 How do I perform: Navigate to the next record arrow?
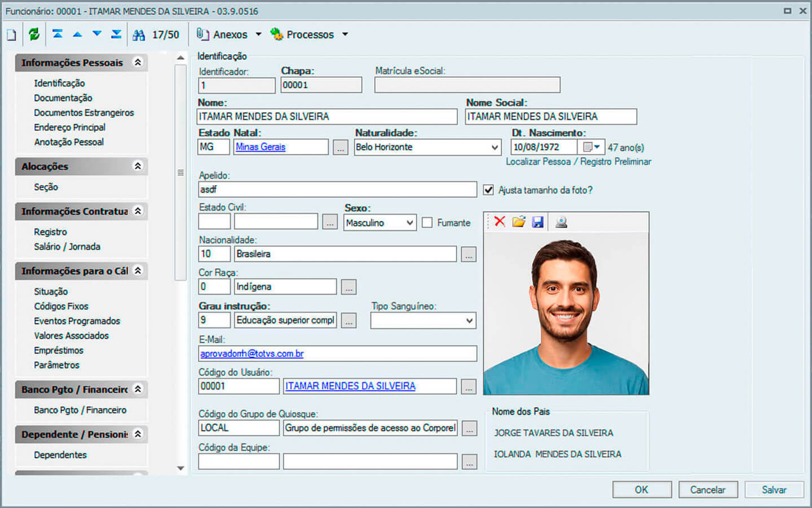click(97, 34)
